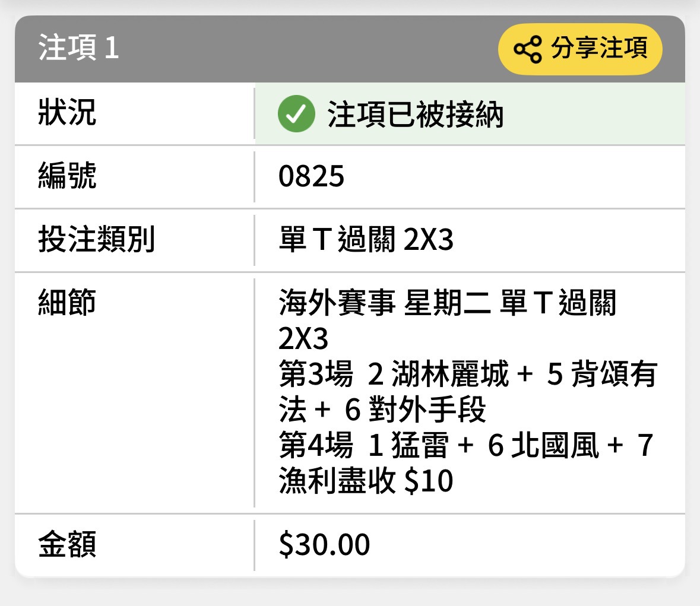The image size is (700, 606).
Task: Click the 第3場 race three selections line
Action: [468, 391]
